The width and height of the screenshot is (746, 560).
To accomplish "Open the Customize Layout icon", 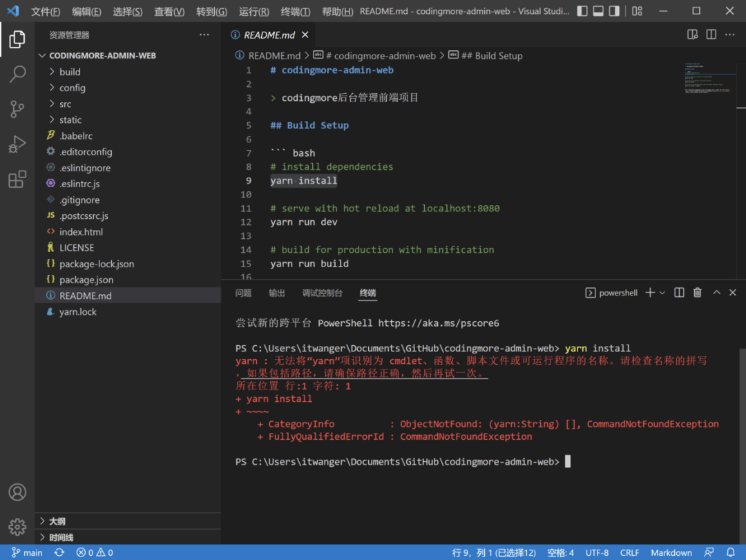I will [x=637, y=11].
